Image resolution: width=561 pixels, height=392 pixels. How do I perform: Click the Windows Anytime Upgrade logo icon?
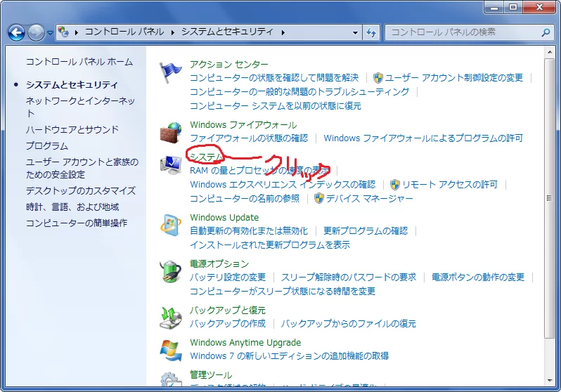coord(171,350)
